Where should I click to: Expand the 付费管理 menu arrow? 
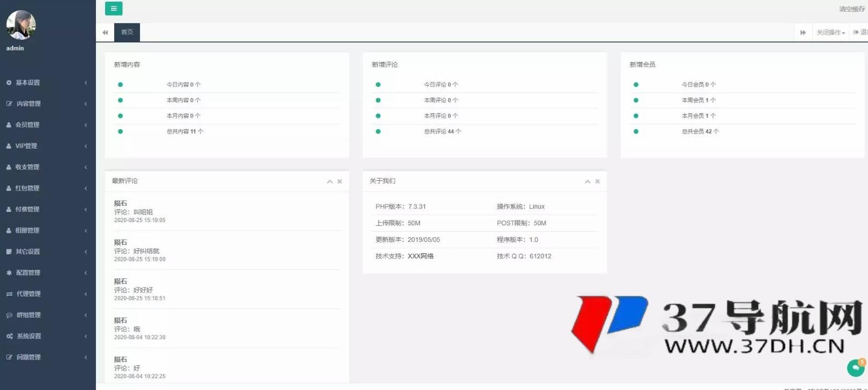pos(86,210)
